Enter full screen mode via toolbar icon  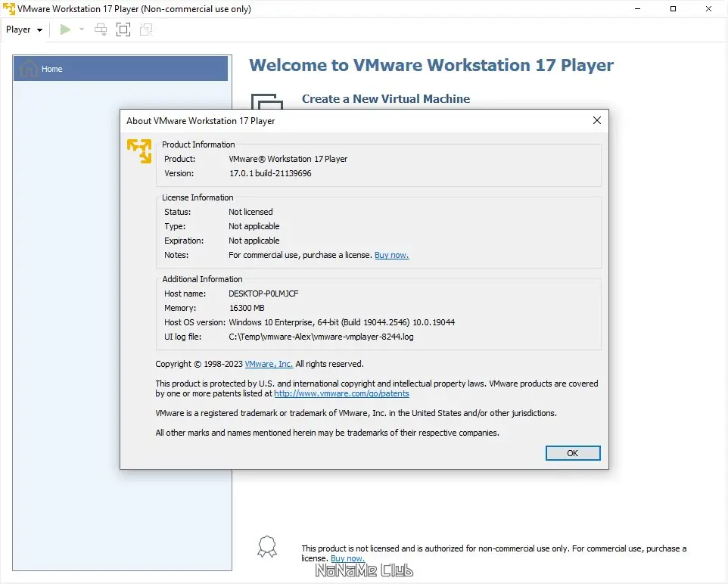point(123,30)
